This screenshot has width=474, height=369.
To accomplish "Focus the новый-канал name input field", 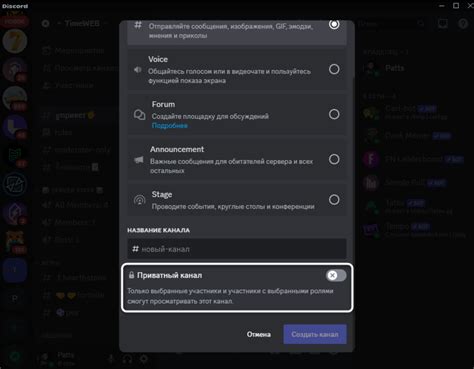I will 237,249.
